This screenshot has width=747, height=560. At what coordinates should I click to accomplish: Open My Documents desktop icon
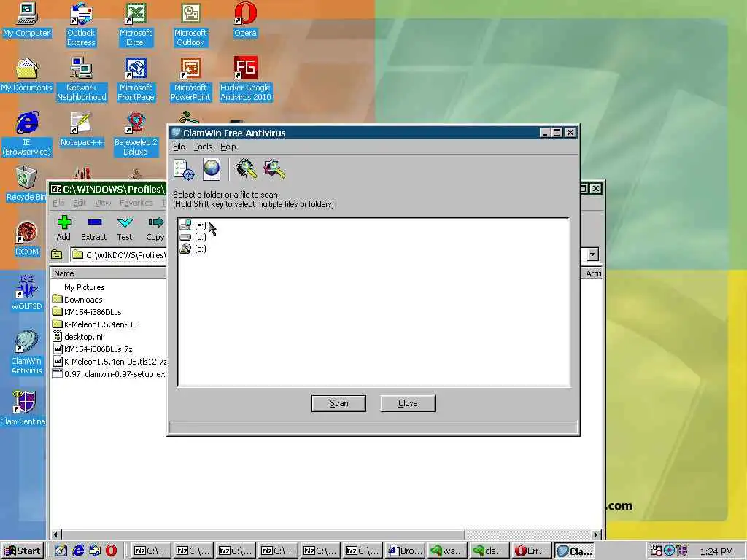coord(27,75)
